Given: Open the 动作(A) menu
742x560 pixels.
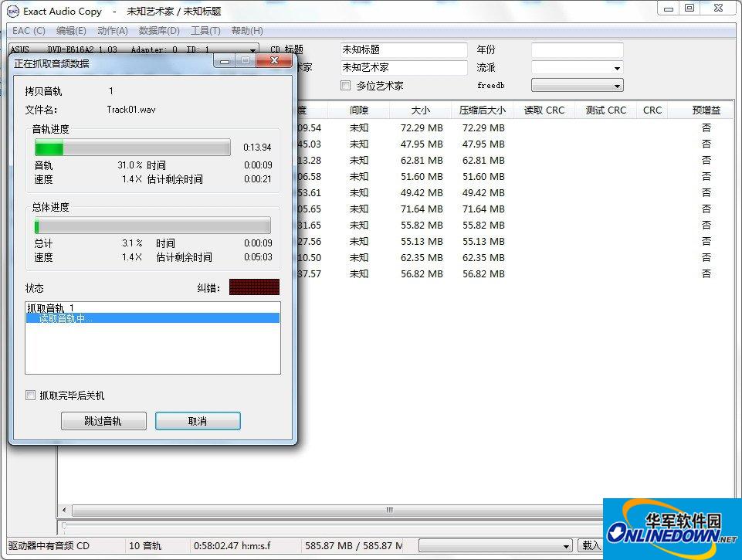Looking at the screenshot, I should (x=112, y=31).
